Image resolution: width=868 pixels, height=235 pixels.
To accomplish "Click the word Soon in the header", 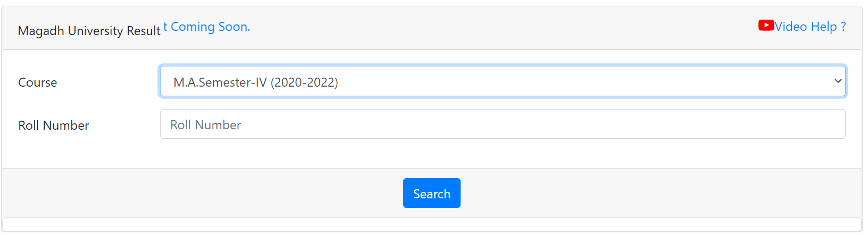I will pyautogui.click(x=234, y=27).
